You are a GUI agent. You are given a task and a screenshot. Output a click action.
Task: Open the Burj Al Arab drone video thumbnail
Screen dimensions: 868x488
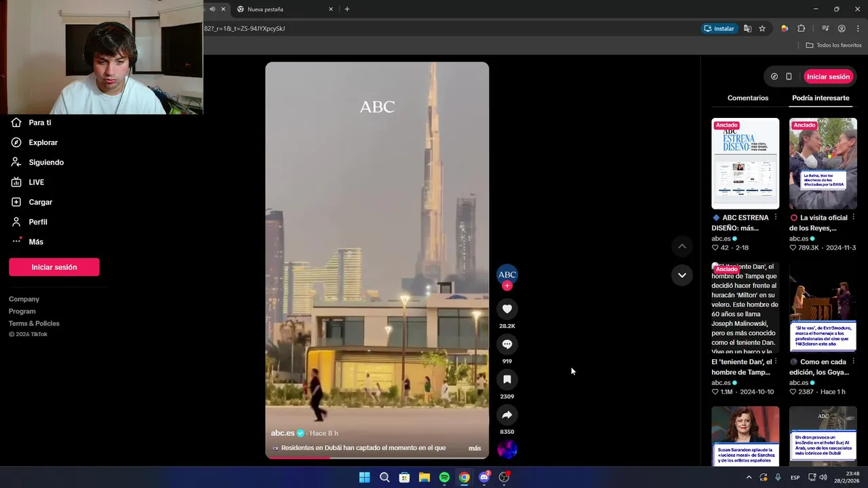[x=823, y=436]
